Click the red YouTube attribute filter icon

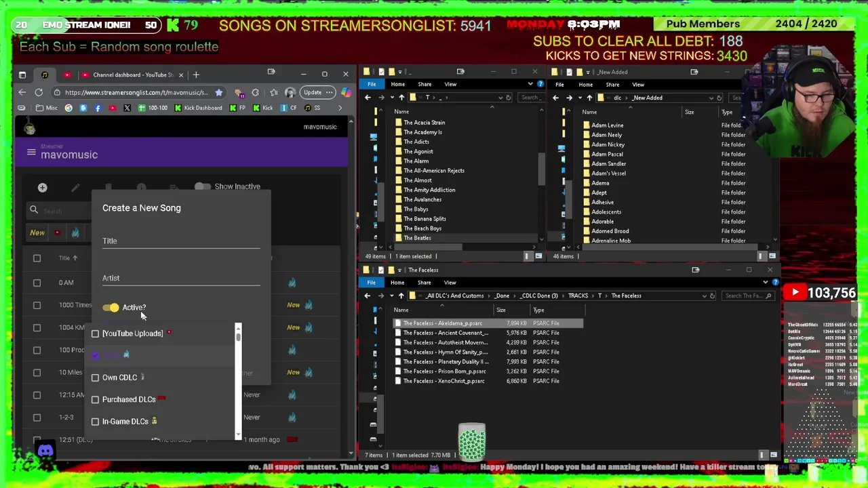coord(57,232)
